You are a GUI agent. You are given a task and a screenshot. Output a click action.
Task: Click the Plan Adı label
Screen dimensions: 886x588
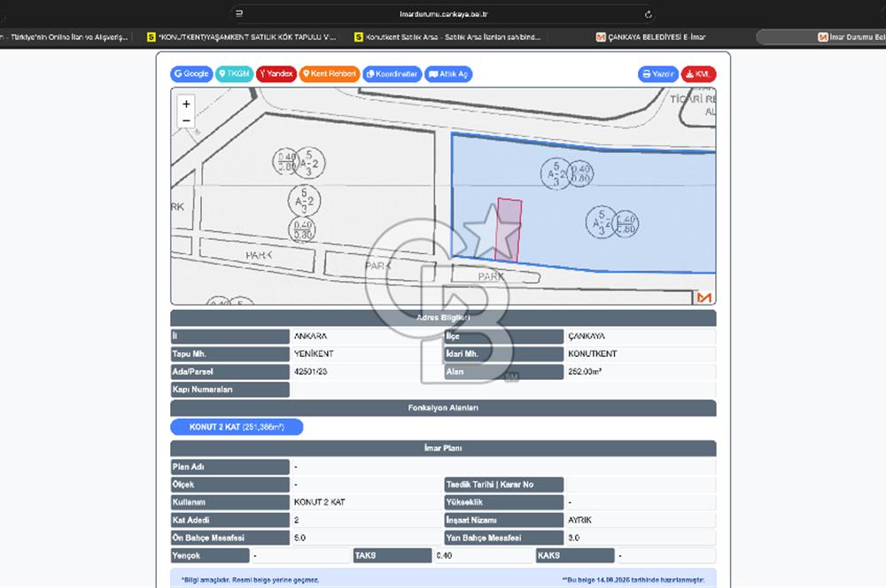click(x=230, y=468)
